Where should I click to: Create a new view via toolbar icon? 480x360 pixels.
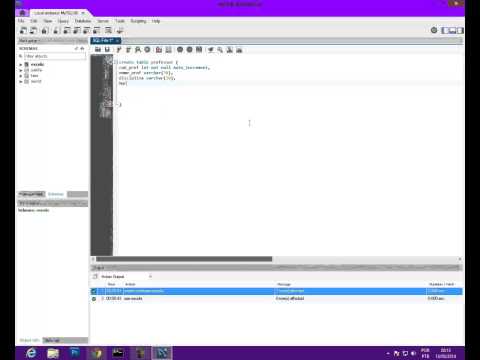(77, 31)
